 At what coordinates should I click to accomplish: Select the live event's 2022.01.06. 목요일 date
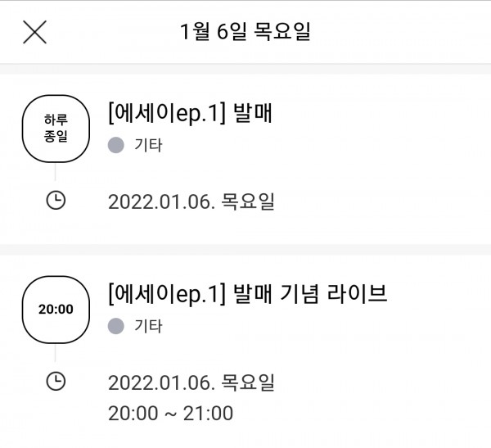[x=191, y=382]
